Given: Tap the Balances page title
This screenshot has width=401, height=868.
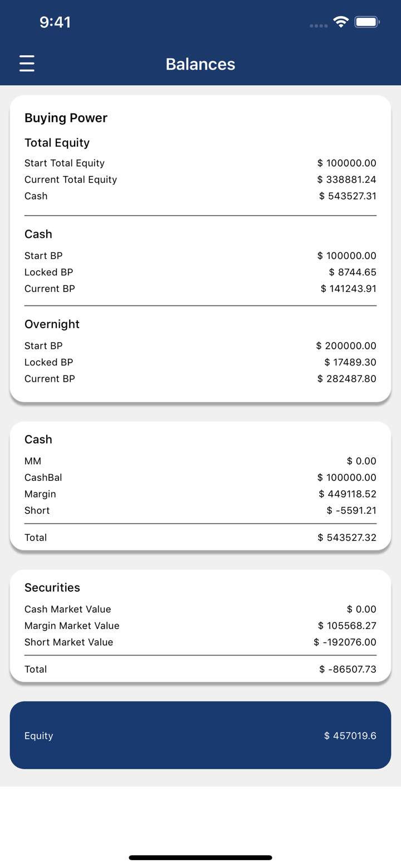Looking at the screenshot, I should (x=200, y=64).
